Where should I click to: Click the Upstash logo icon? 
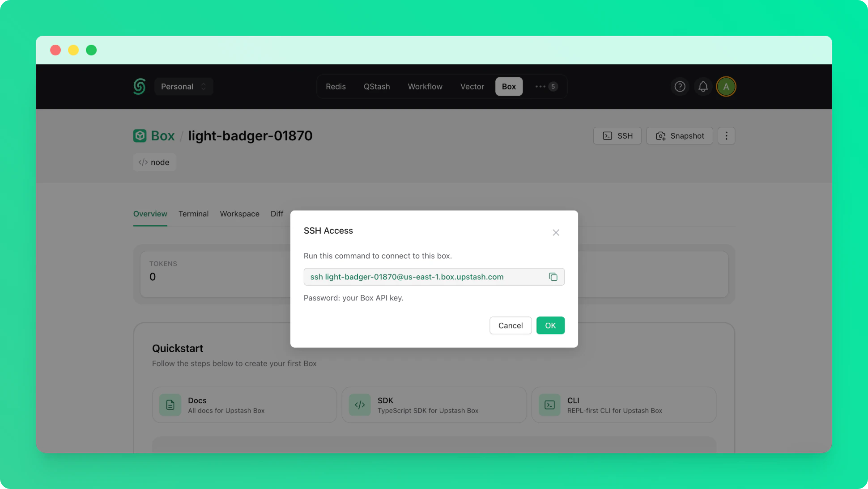pos(139,86)
